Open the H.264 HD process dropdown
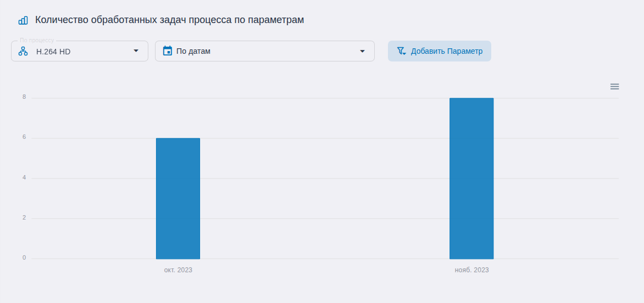Screen dimensions: 644x303 pyautogui.click(x=80, y=51)
